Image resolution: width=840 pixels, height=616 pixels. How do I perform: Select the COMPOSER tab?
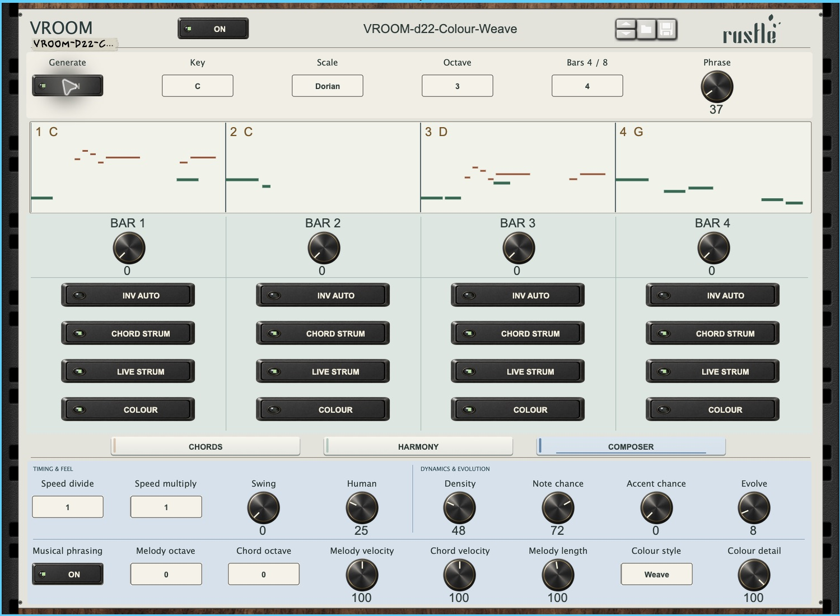[631, 446]
